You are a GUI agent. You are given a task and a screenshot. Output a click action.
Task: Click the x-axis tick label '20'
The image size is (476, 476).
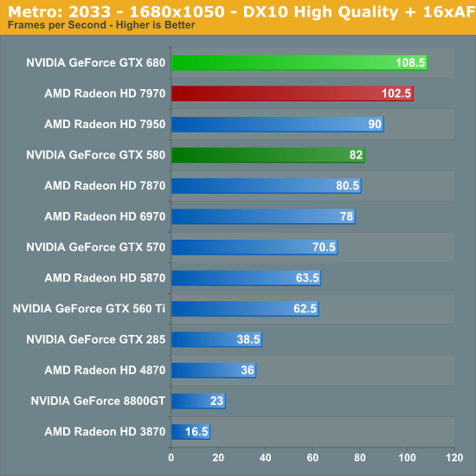218,458
